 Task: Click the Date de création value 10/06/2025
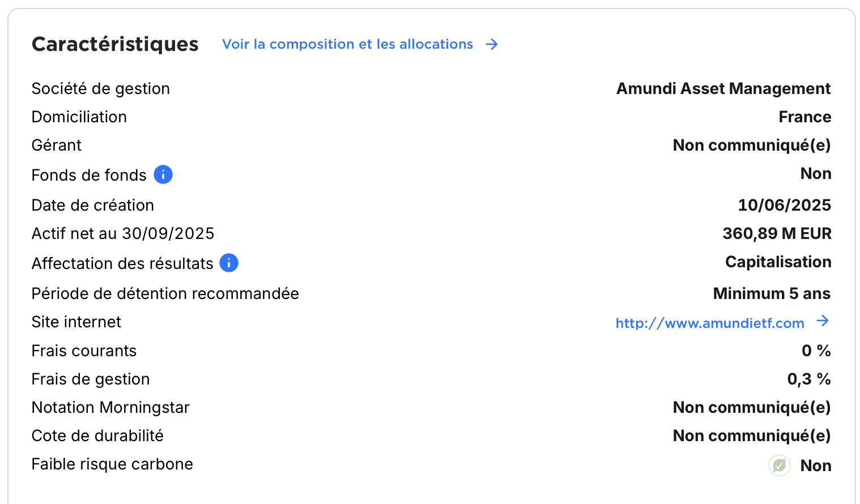click(784, 205)
